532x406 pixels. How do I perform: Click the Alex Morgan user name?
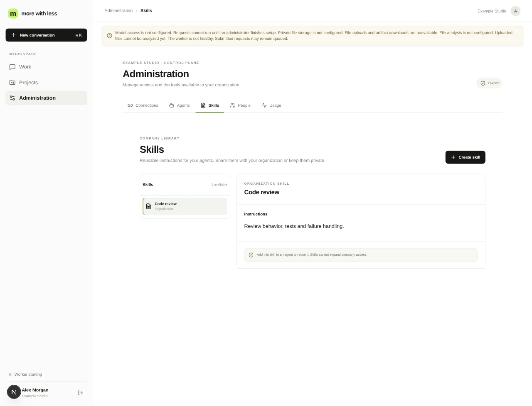(35, 390)
